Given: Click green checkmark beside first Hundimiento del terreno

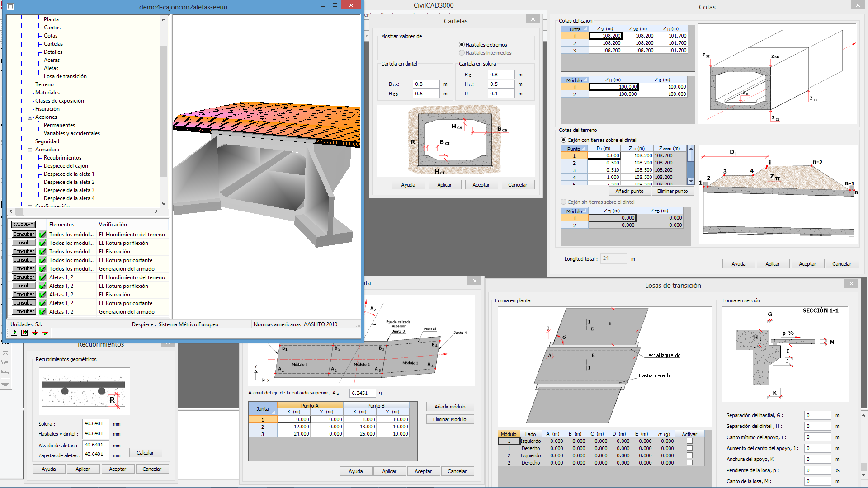Looking at the screenshot, I should (43, 235).
